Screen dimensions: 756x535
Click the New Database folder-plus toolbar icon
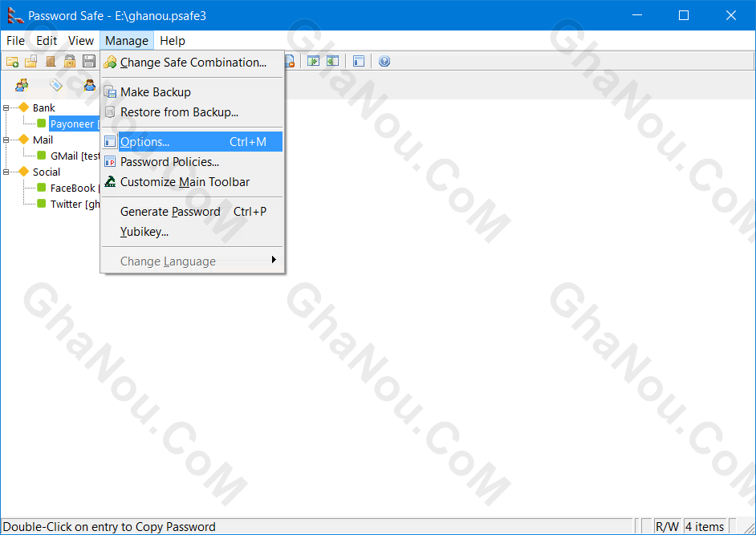point(13,61)
